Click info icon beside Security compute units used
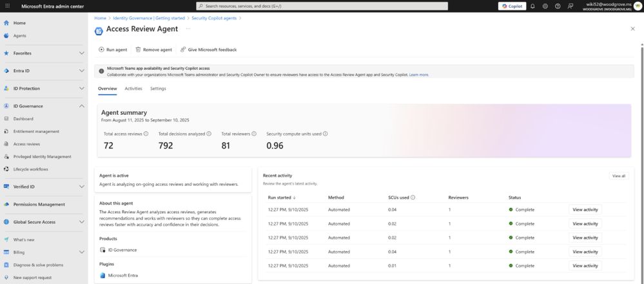The height and width of the screenshot is (284, 644). 326,134
